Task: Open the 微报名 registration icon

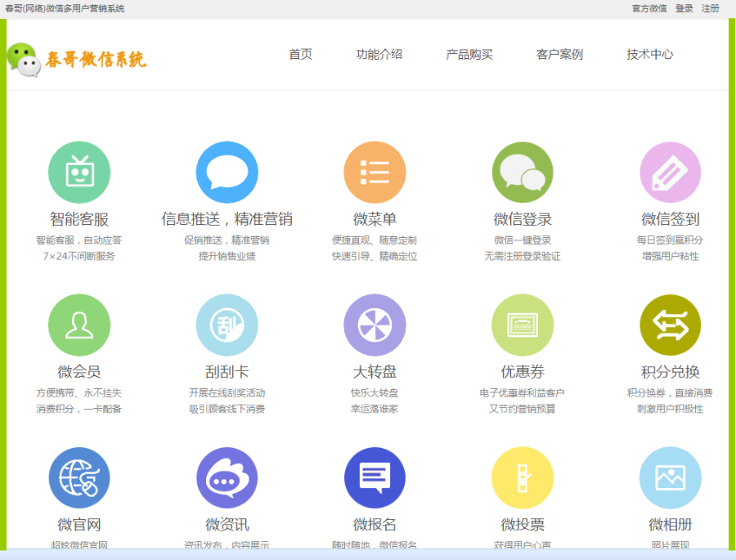Action: click(x=375, y=478)
